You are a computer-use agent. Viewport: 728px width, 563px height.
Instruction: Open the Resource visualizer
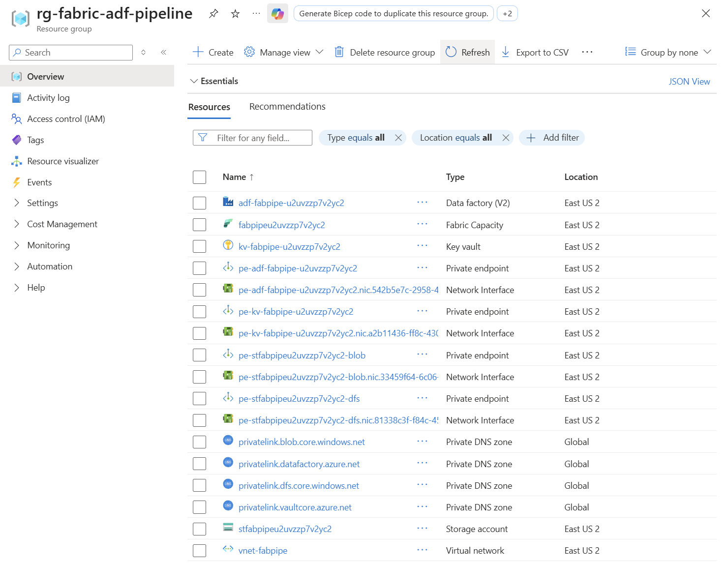(62, 161)
